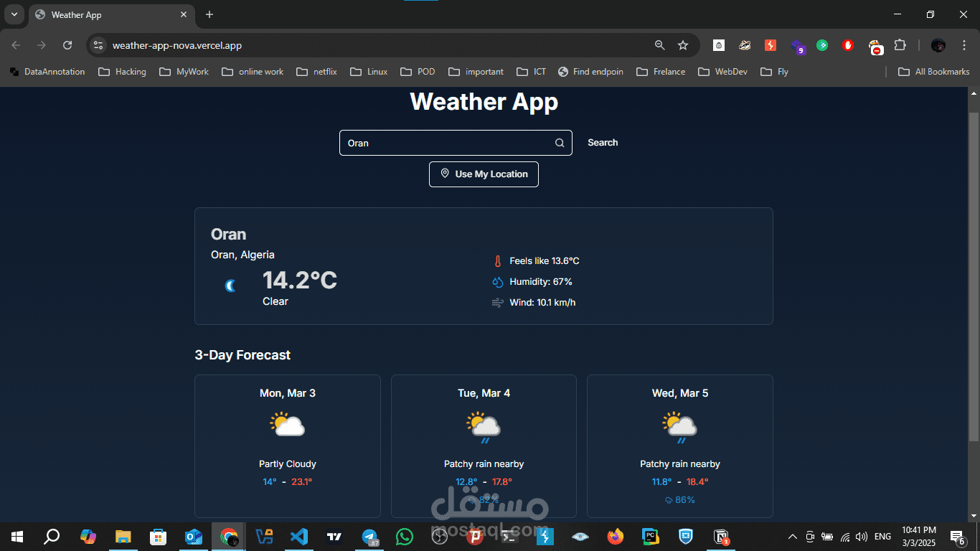Screen dimensions: 980x551
Task: Click the crescent moon icon beside 14.2°C
Action: point(230,285)
